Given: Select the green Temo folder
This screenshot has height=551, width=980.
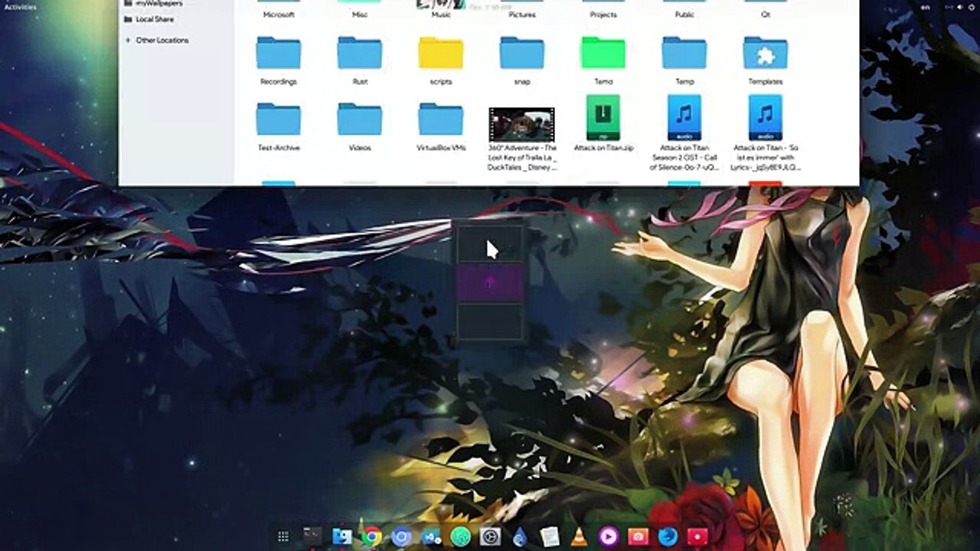Looking at the screenshot, I should pos(603,60).
